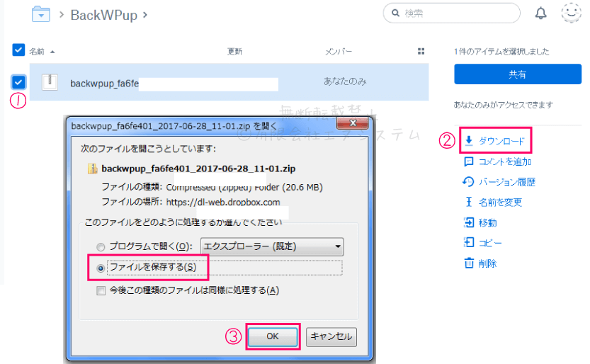Select the backwpup_fa6fe file row name

(x=104, y=83)
